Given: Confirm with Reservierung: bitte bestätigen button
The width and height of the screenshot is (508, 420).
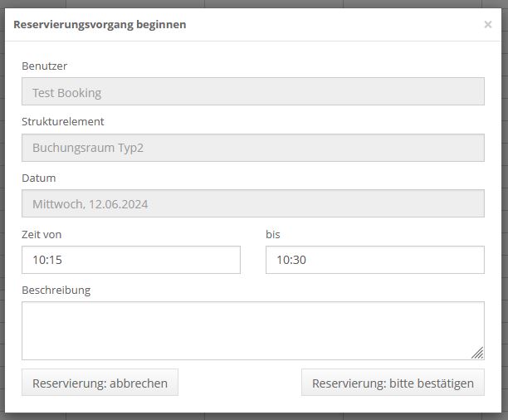Looking at the screenshot, I should [393, 383].
